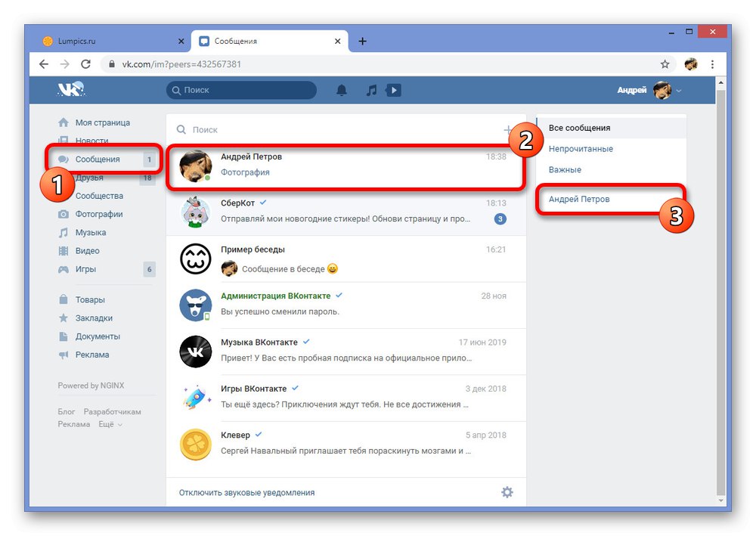This screenshot has width=756, height=536.
Task: Click the star icon beside Закладки
Action: click(64, 318)
